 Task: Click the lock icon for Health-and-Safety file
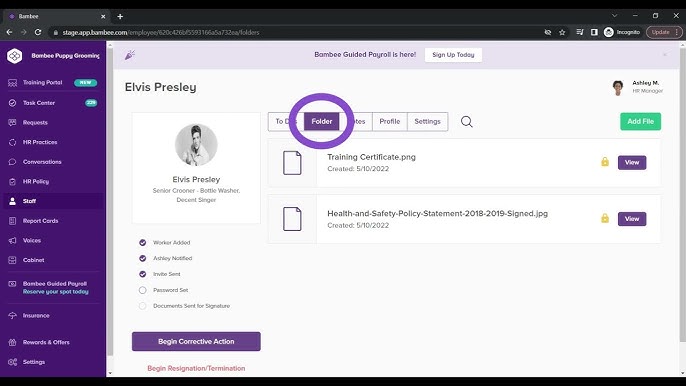pos(605,218)
